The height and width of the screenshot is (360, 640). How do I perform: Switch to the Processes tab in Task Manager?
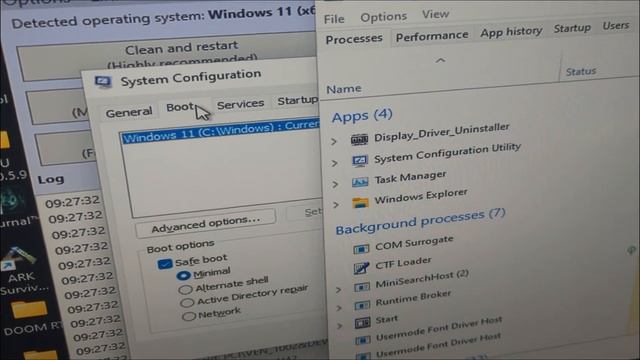click(354, 39)
